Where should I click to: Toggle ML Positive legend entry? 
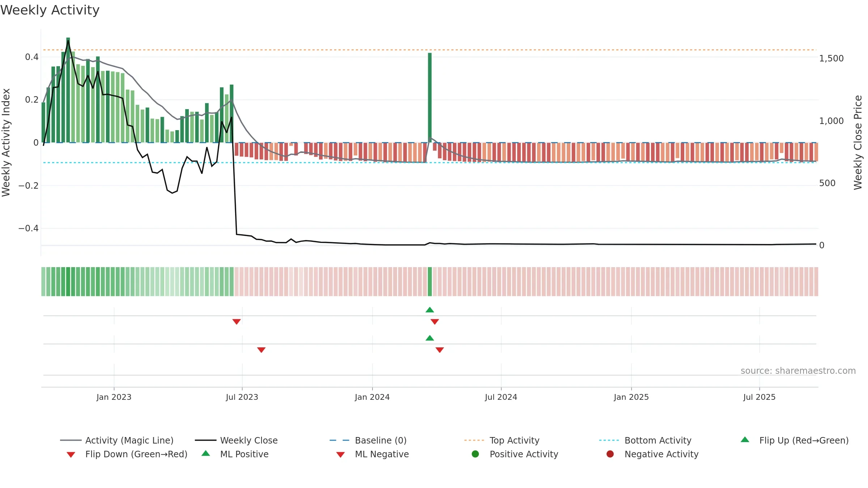coord(235,454)
